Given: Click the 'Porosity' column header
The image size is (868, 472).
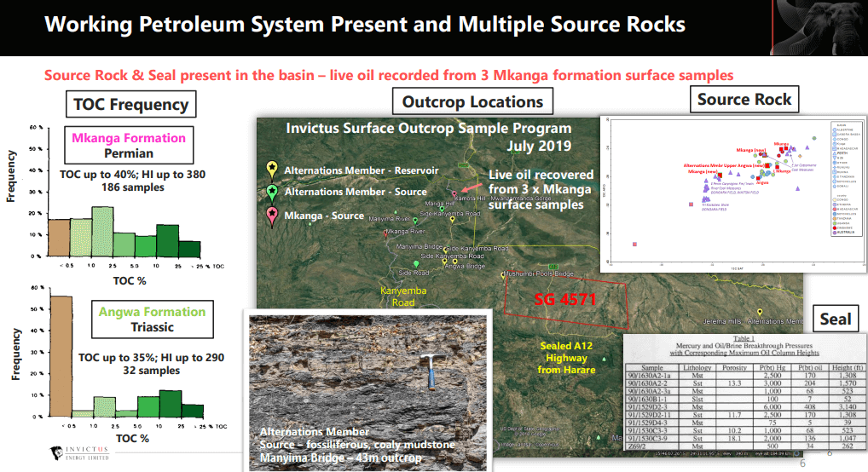Looking at the screenshot, I should pos(735,367).
